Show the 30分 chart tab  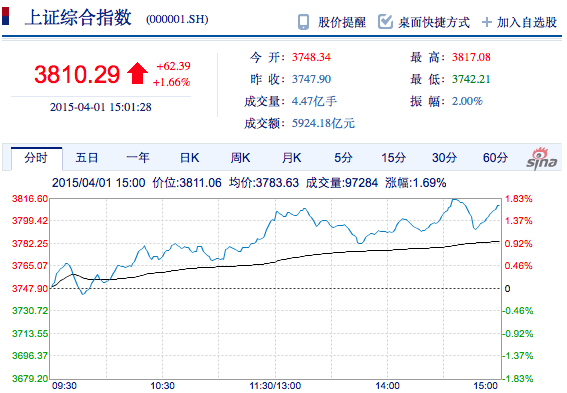coord(444,158)
